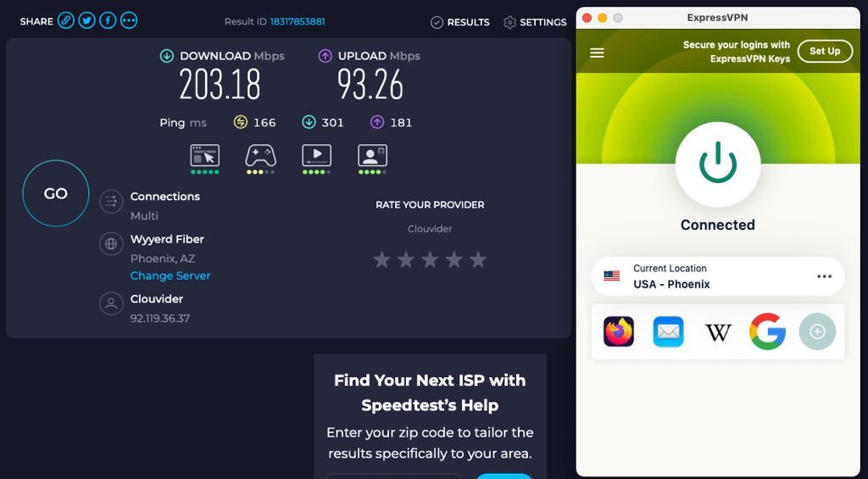Launch Mail shortcut in ExpressVPN
868x479 pixels.
[x=668, y=331]
